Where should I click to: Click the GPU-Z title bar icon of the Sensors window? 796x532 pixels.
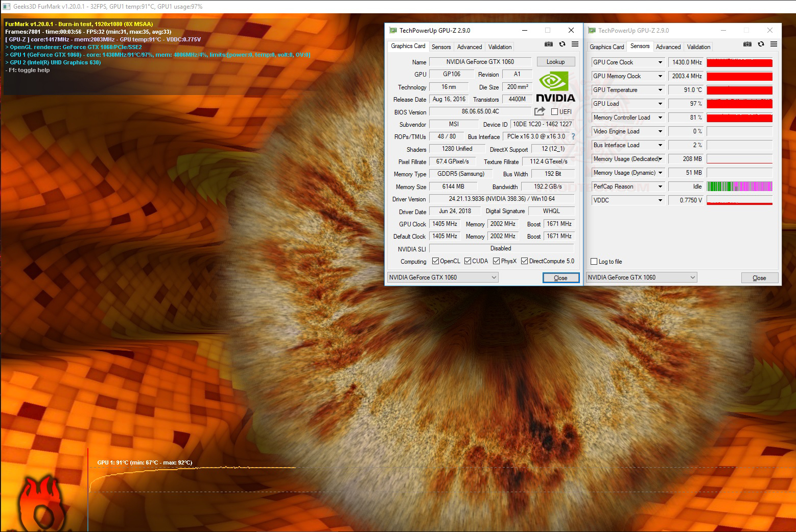[x=592, y=31]
